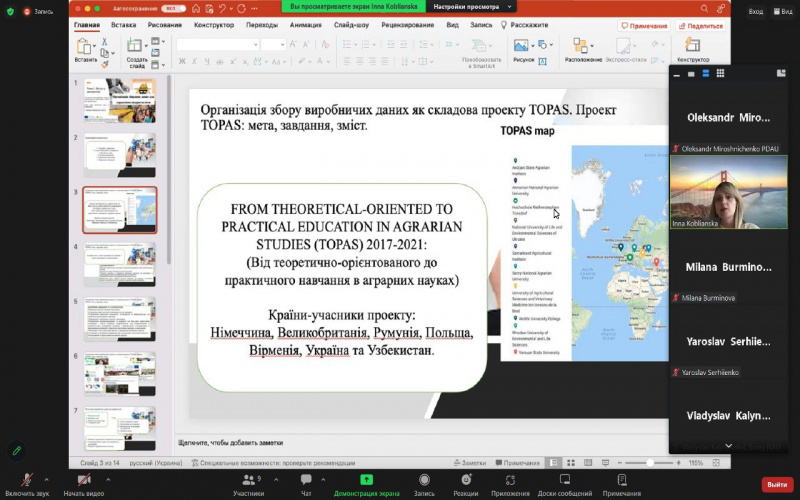
Task: Start video with the Начать видео icon
Action: (x=84, y=480)
